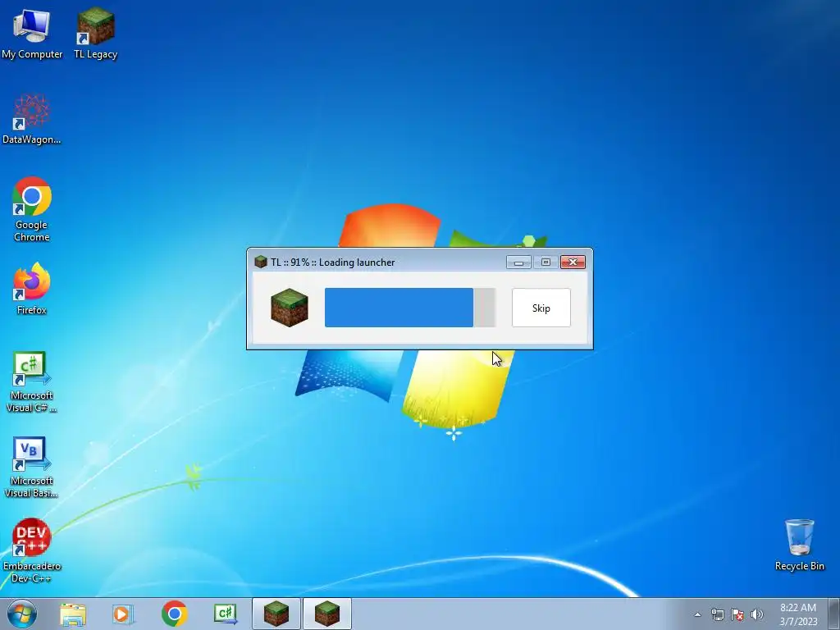
Task: Select Firefox desktop shortcut
Action: coord(32,288)
